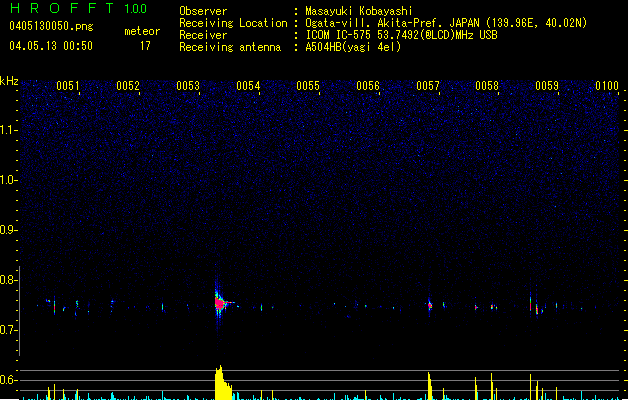The width and height of the screenshot is (629, 400).
Task: Click the 0.7 kHz frequency label
Action: tap(7, 330)
